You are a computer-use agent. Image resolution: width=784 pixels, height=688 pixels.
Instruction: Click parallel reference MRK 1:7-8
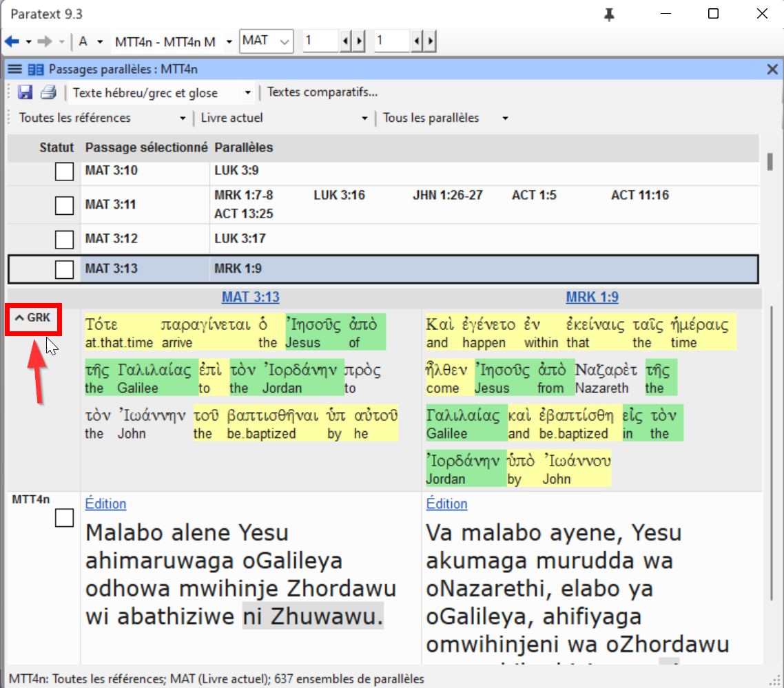coord(243,195)
